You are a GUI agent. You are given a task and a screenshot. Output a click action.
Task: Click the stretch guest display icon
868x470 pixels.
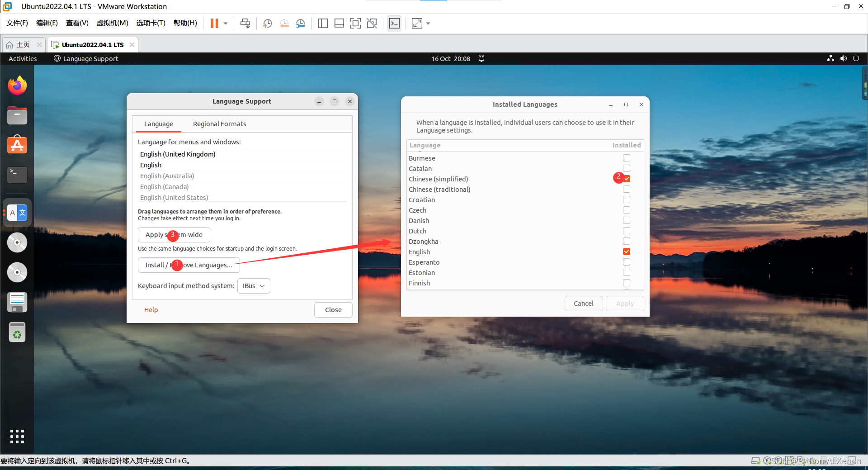[x=417, y=24]
